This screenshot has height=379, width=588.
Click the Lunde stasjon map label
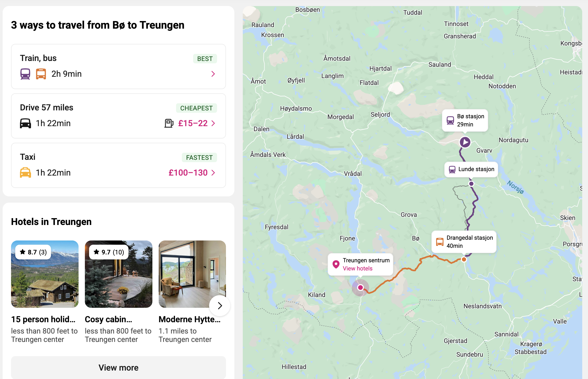tap(476, 169)
